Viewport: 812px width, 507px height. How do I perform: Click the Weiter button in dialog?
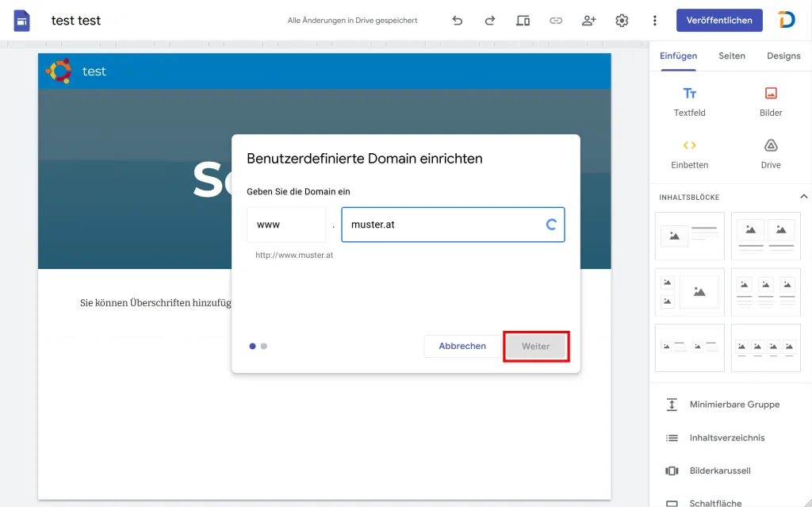pyautogui.click(x=536, y=347)
